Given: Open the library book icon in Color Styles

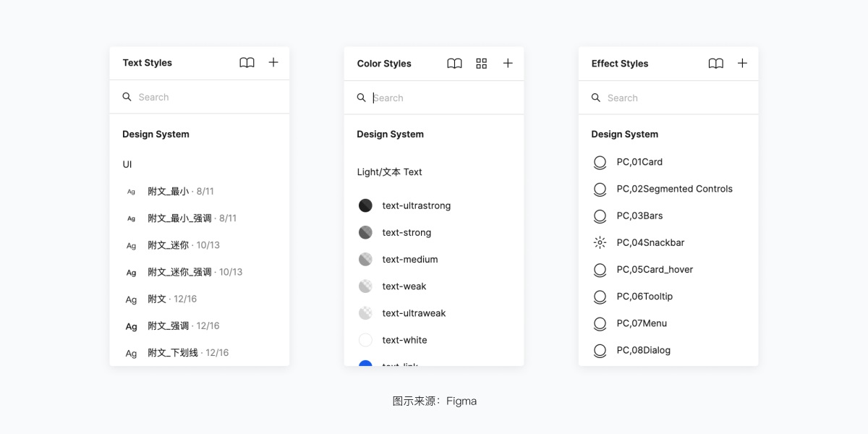Looking at the screenshot, I should pos(454,64).
